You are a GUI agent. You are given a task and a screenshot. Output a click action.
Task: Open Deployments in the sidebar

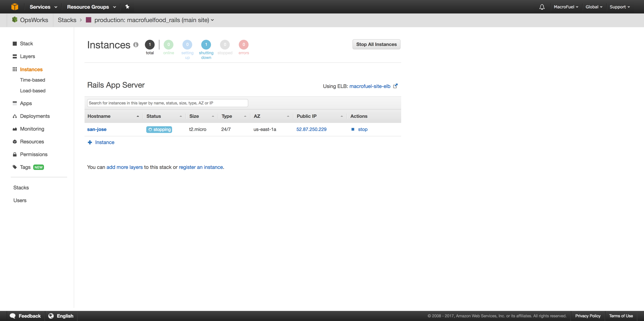35,116
